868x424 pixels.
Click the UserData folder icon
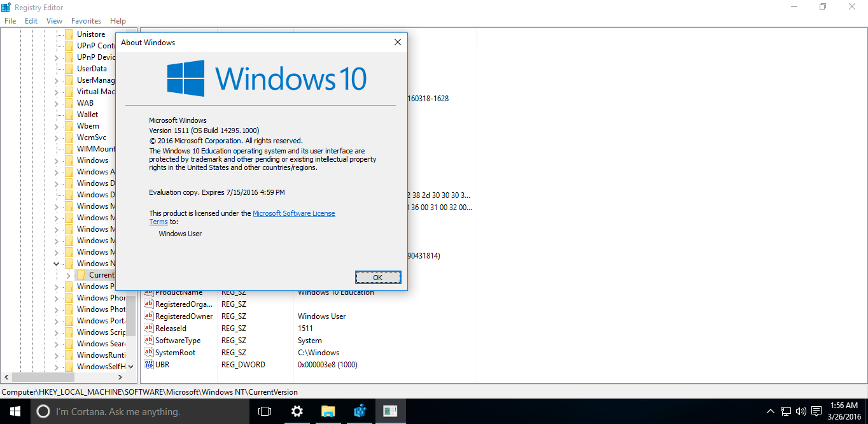click(69, 69)
